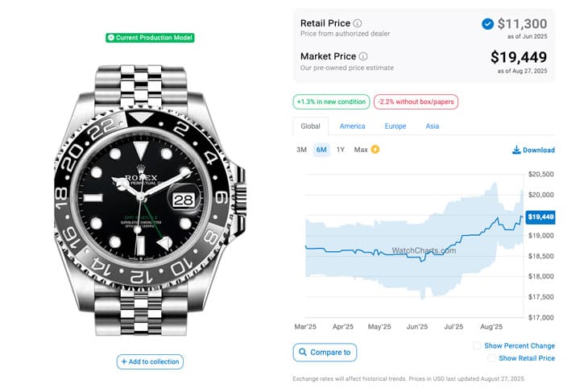Select the 1Y time range
Screen dimensions: 588x388
[340, 150]
